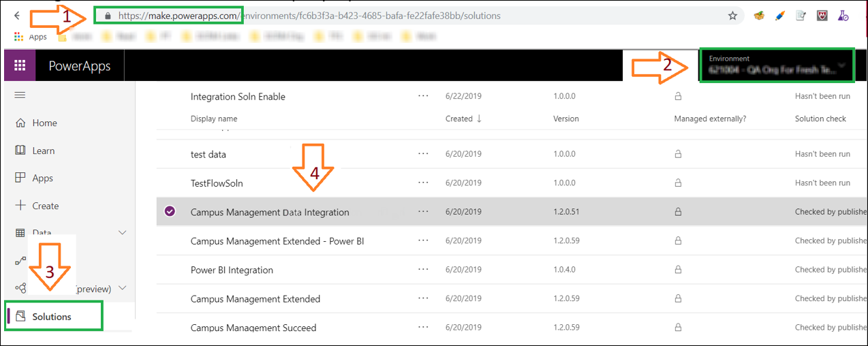Deselect the Campus Management Data Integration checkmark
Screen dimensions: 868x346
[x=170, y=212]
